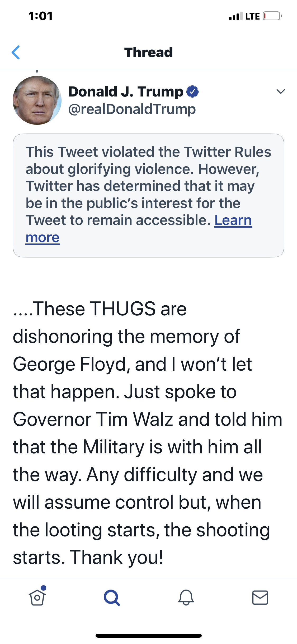
Task: Open the "Learn more" link
Action: click(233, 220)
